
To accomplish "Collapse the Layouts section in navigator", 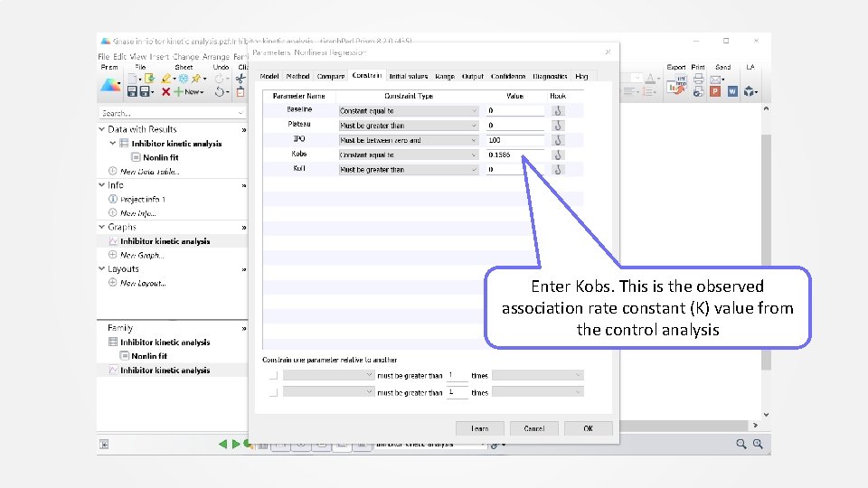I will (x=102, y=269).
